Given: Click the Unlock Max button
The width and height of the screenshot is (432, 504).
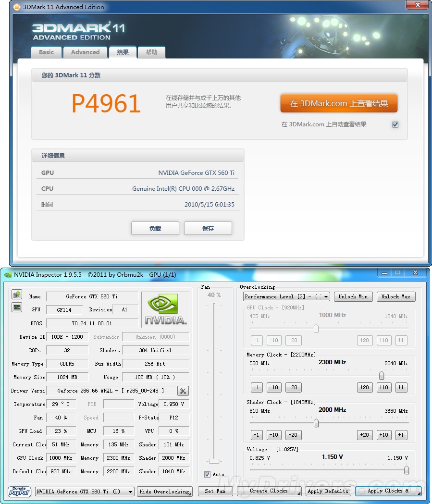Looking at the screenshot, I should 396,296.
